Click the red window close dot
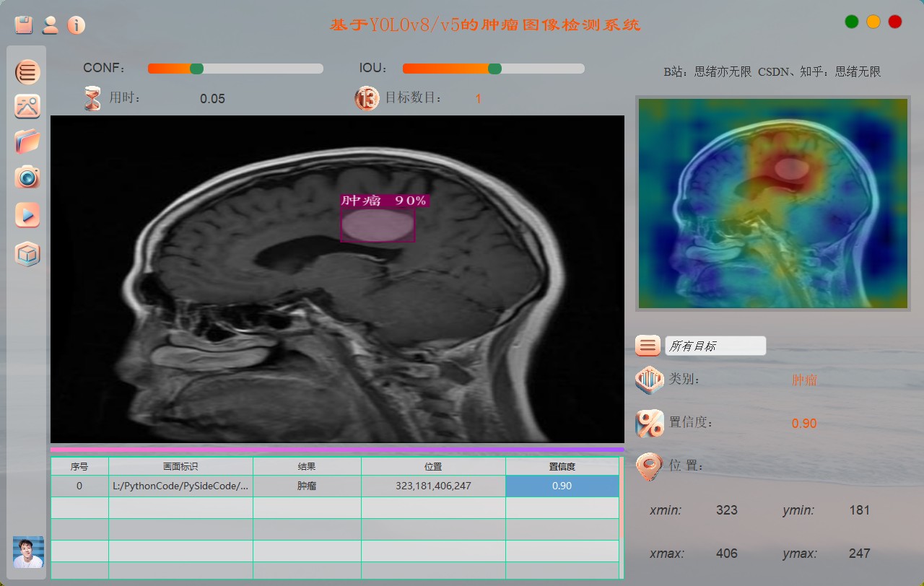The image size is (924, 586). [x=895, y=22]
